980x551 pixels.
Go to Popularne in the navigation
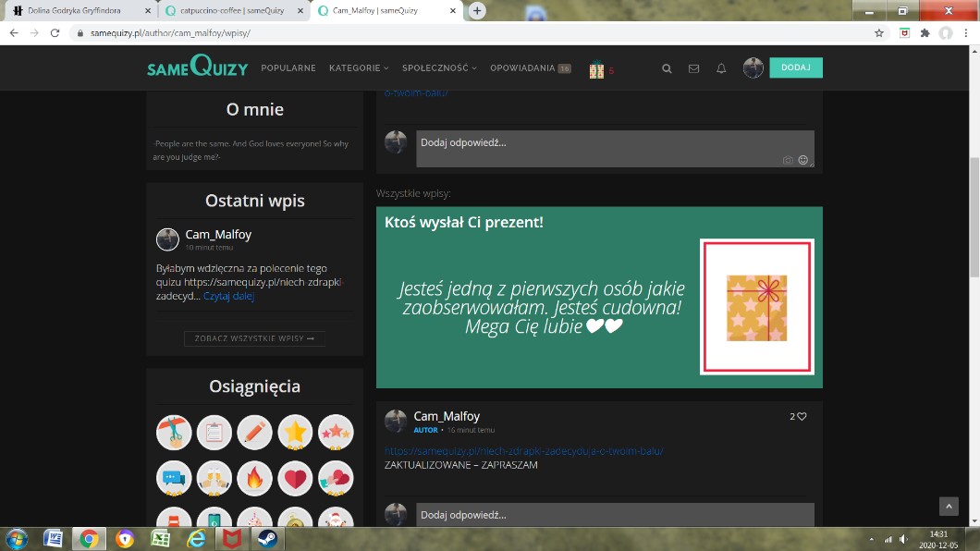tap(288, 68)
